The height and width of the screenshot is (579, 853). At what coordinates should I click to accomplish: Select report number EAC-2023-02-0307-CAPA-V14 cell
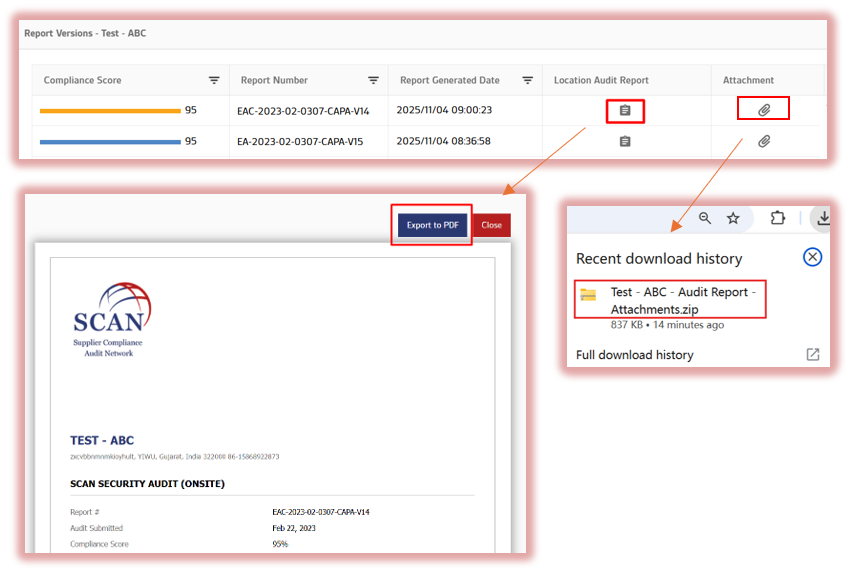[x=303, y=111]
